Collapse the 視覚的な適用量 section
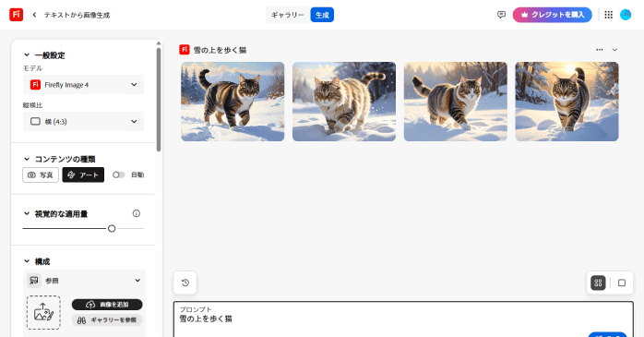The height and width of the screenshot is (337, 644). (27, 213)
